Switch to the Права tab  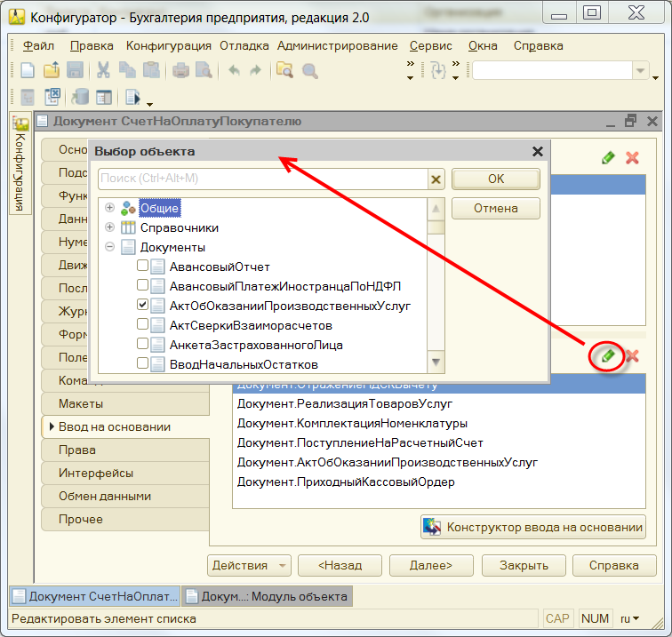[125, 450]
